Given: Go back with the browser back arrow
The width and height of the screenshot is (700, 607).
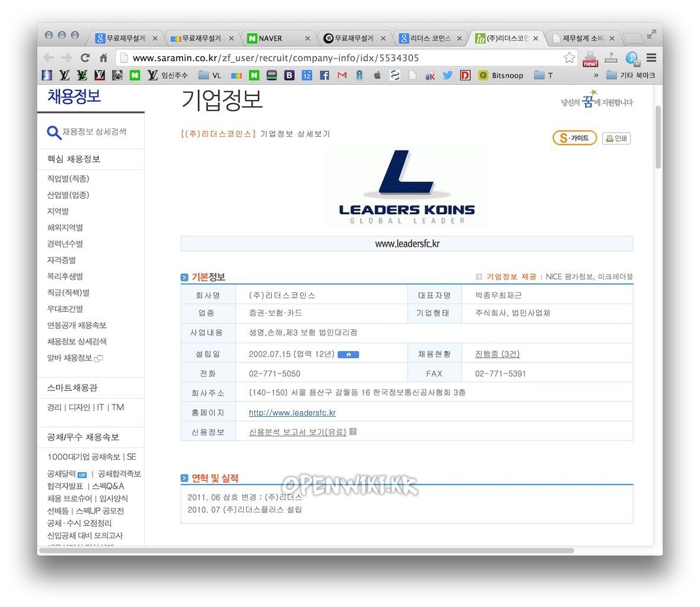Looking at the screenshot, I should [x=49, y=57].
